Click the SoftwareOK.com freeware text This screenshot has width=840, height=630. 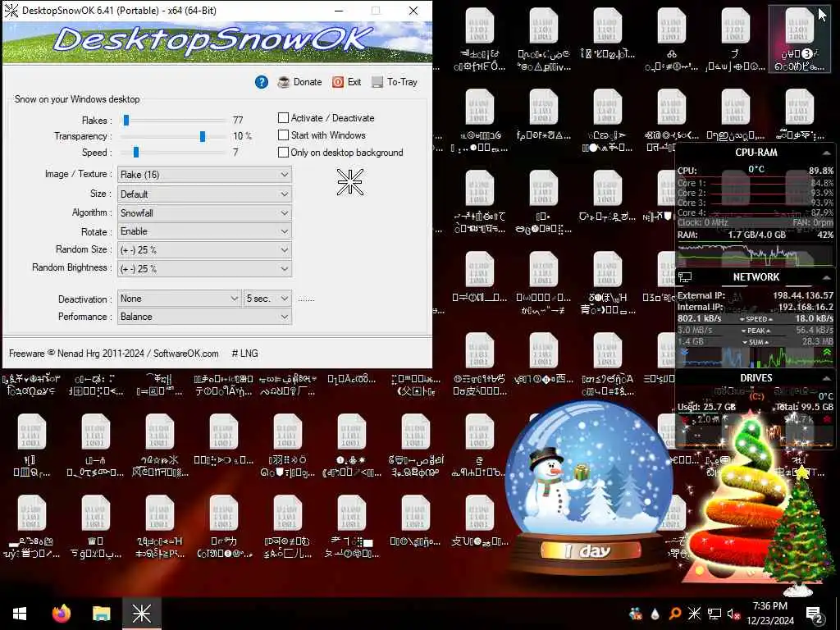[x=113, y=354]
